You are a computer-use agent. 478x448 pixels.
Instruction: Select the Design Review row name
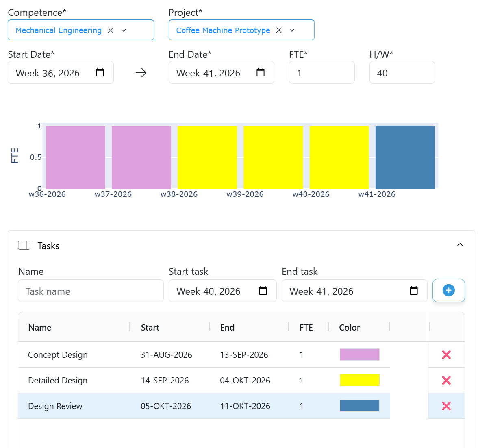55,406
